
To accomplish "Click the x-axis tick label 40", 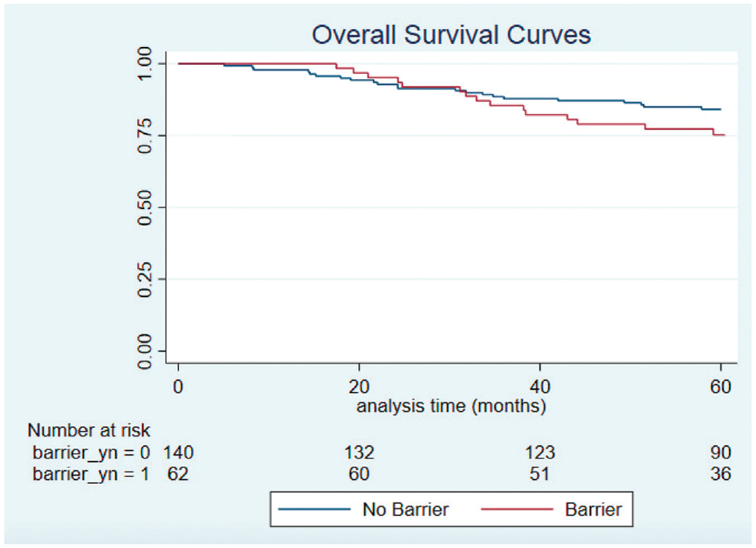I will click(540, 387).
